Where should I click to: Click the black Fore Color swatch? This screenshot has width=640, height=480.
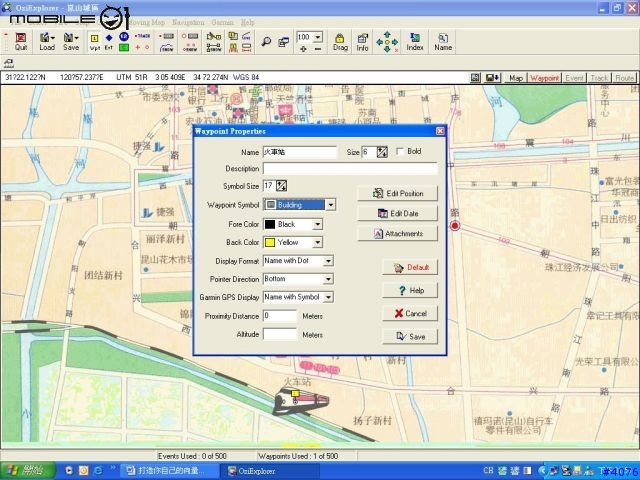point(270,224)
